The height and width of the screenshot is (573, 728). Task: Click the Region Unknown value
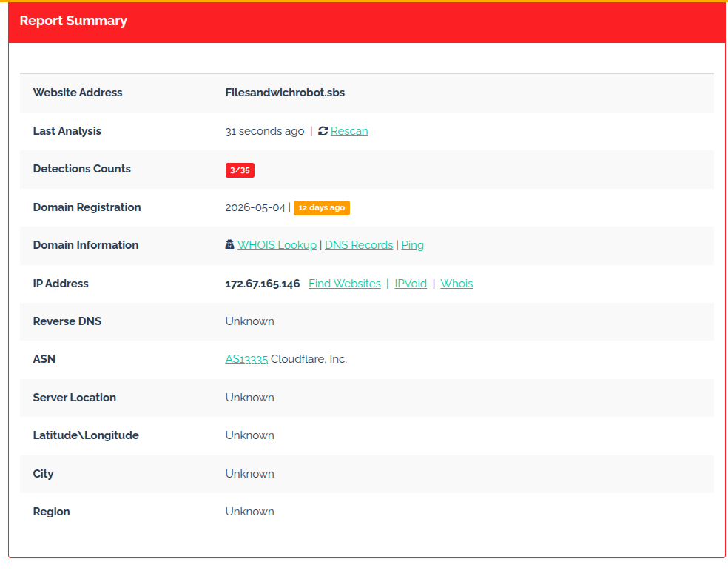pyautogui.click(x=250, y=512)
